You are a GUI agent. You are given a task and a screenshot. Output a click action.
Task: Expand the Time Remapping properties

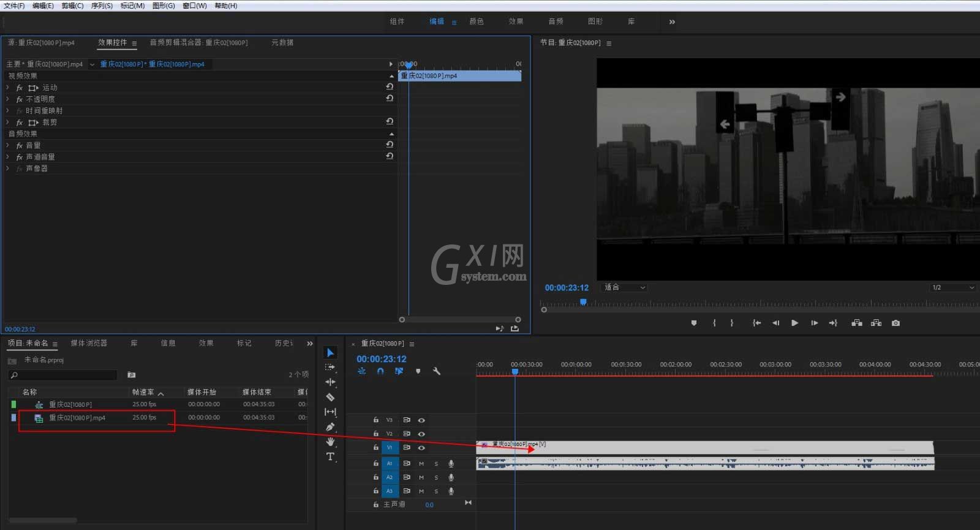click(x=7, y=110)
